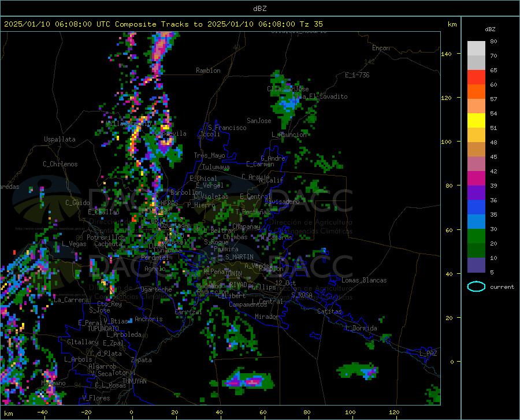Click the 'C_Chilenos' map label
This screenshot has height=420, width=520.
(x=60, y=164)
